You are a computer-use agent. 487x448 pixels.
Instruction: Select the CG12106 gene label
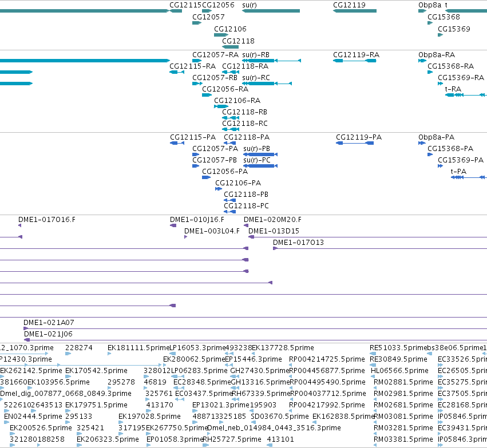(230, 29)
